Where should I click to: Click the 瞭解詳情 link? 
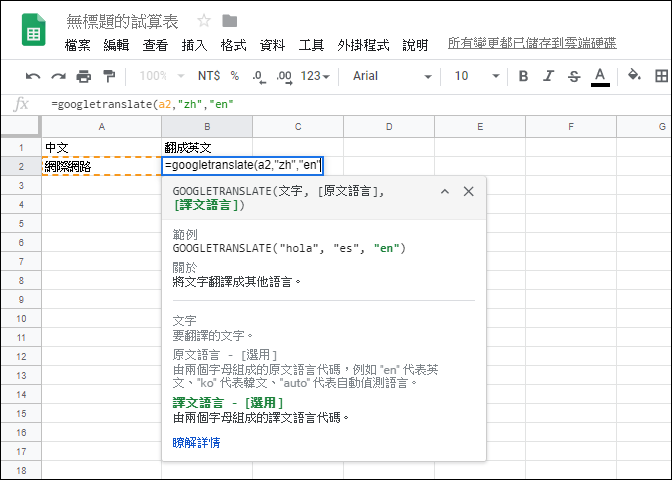[196, 442]
